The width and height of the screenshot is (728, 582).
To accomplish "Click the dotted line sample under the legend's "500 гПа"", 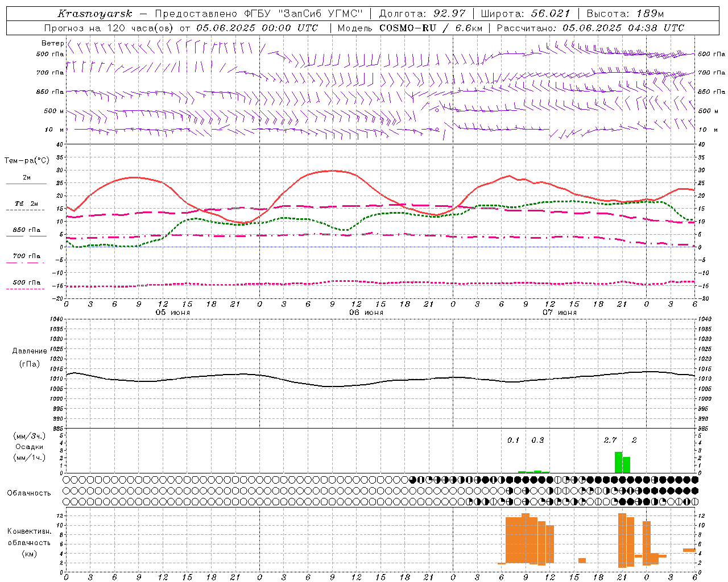I will (26, 289).
